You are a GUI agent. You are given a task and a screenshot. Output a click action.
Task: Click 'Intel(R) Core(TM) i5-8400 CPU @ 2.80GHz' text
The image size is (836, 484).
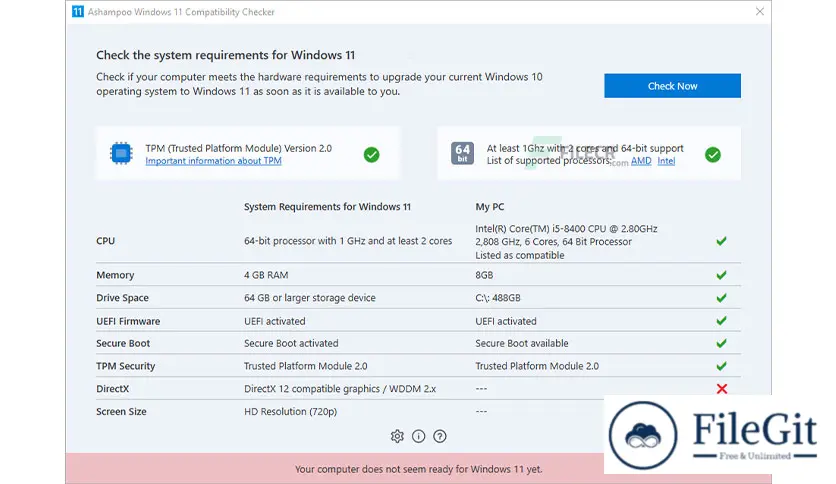coord(566,229)
